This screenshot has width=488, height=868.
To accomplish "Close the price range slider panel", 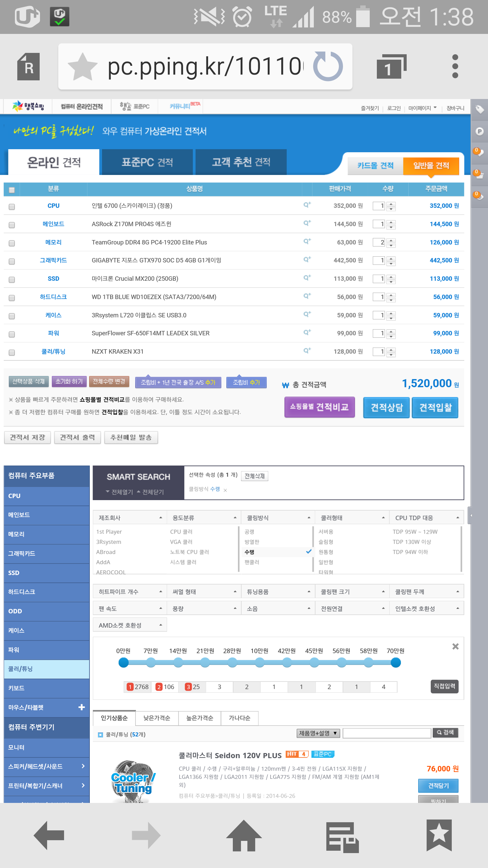I will [455, 647].
